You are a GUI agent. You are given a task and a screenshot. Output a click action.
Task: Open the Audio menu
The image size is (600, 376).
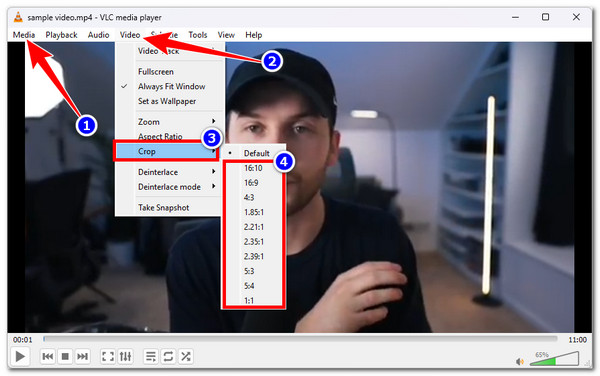[x=98, y=35]
